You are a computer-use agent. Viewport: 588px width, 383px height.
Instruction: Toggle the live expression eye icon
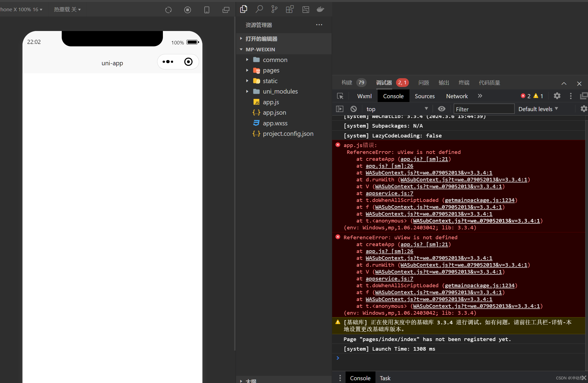442,109
